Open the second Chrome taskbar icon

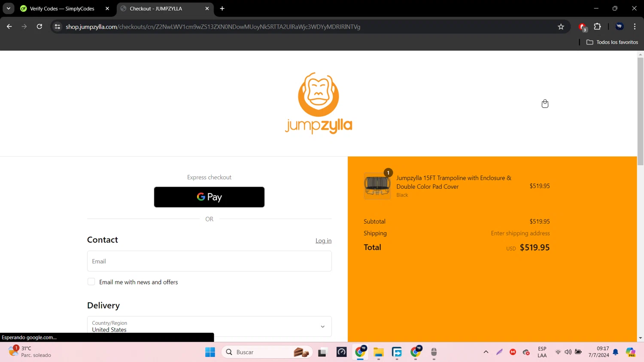[x=416, y=352]
